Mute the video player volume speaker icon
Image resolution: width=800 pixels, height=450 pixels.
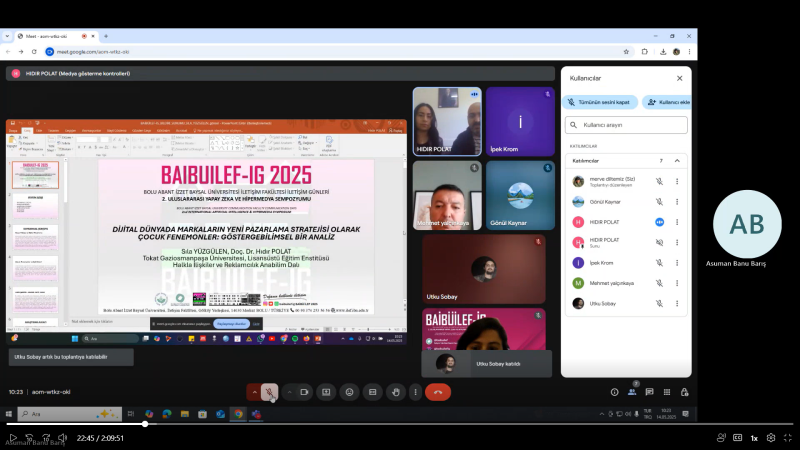tap(62, 438)
